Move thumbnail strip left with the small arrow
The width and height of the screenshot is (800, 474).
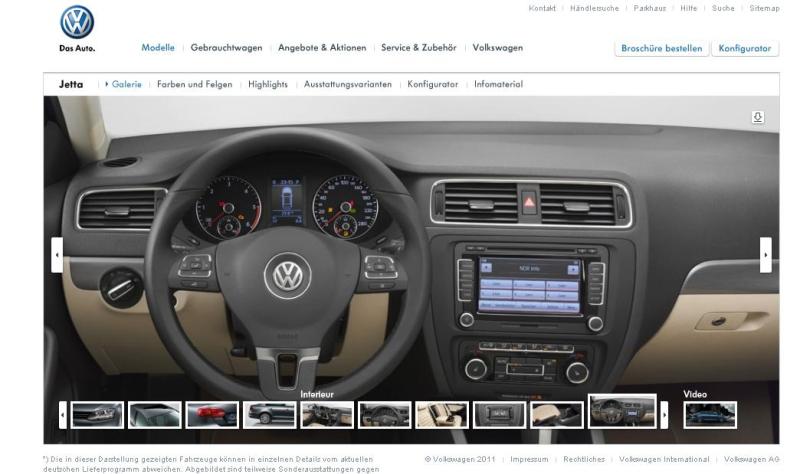pos(63,415)
